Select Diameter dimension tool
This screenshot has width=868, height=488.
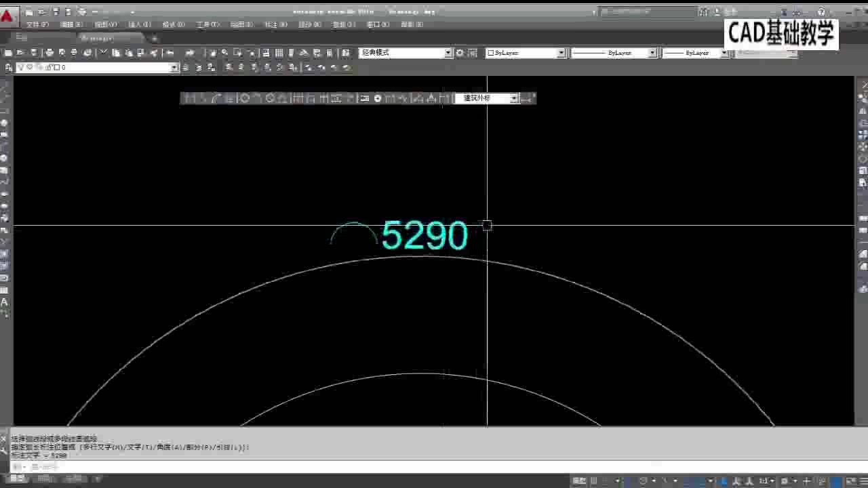click(x=270, y=98)
